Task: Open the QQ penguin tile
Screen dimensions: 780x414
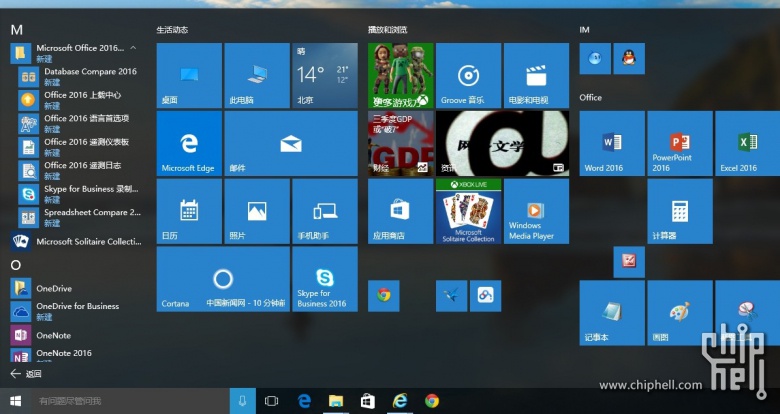Action: click(629, 59)
